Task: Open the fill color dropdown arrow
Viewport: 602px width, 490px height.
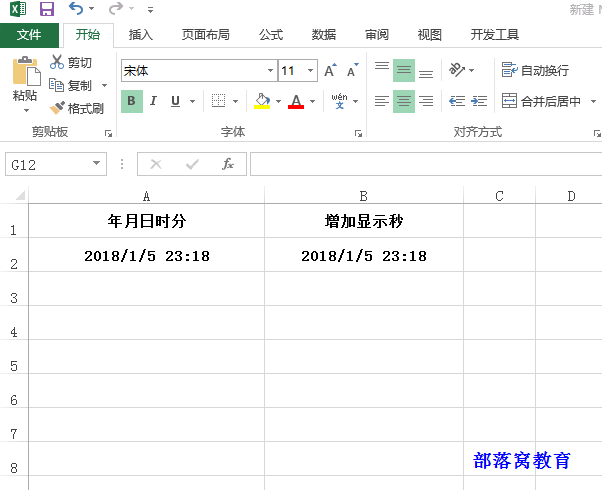Action: (278, 102)
